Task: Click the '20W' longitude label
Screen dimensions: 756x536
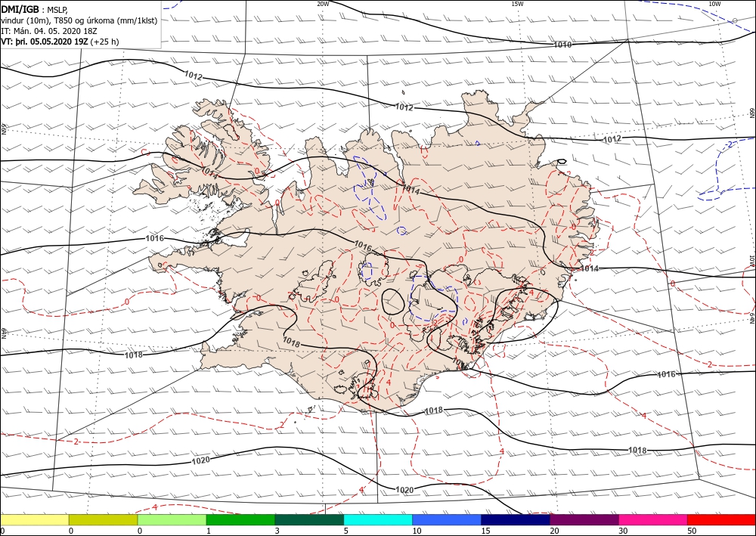Action: tap(323, 4)
